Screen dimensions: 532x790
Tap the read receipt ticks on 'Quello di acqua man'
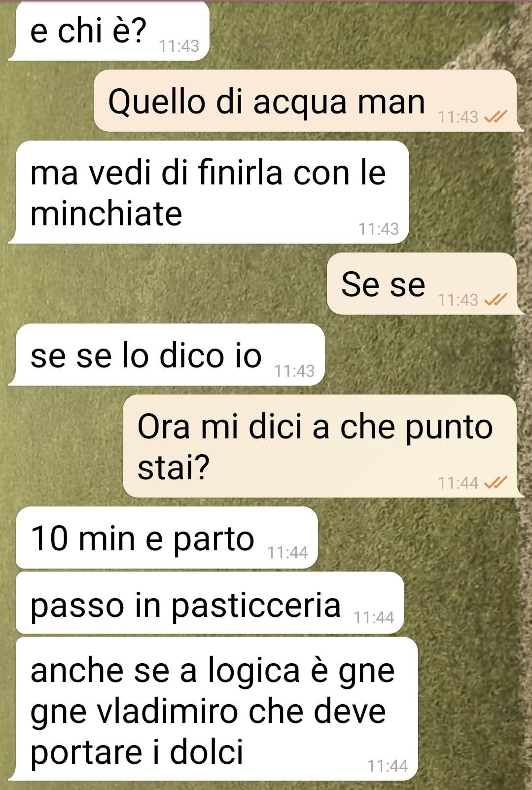(496, 117)
